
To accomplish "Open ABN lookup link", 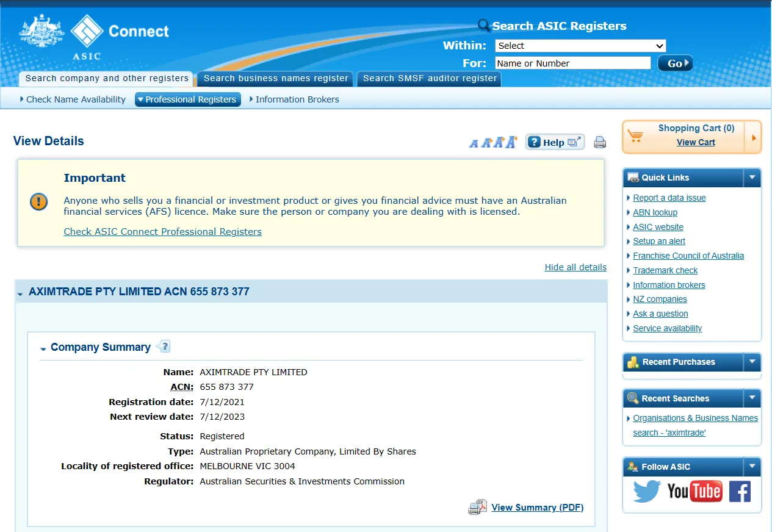I will coord(655,212).
